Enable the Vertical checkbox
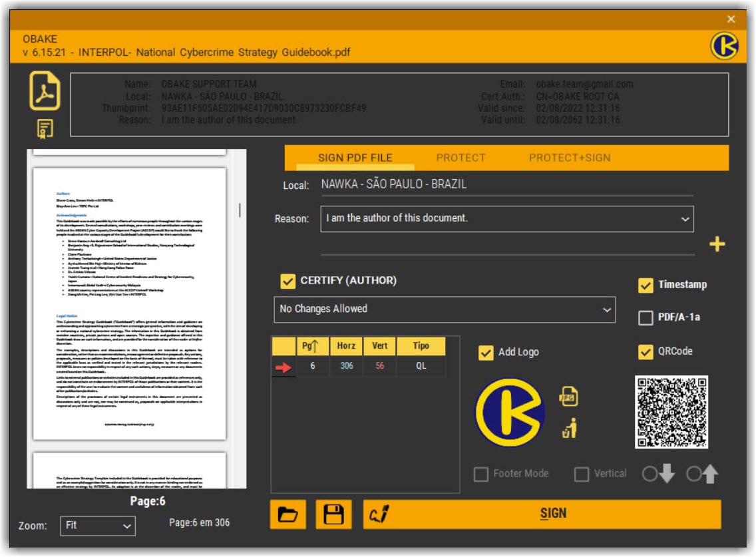The image size is (756, 557). click(582, 474)
